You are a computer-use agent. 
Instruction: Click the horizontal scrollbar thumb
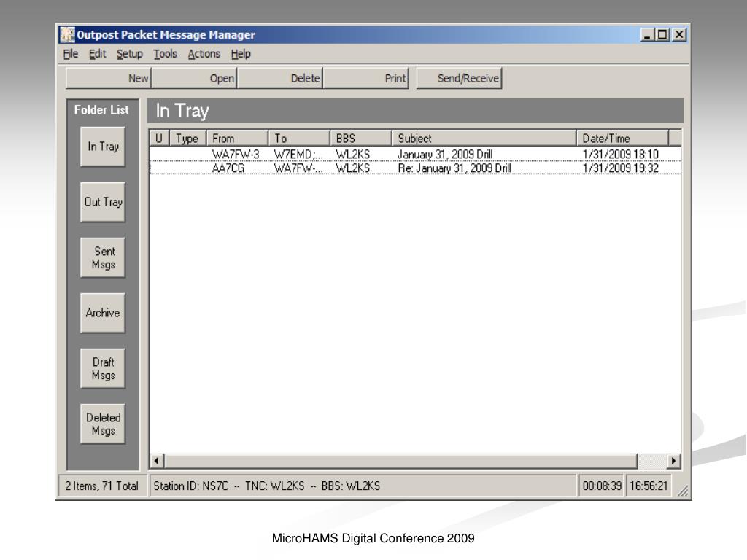coord(400,461)
